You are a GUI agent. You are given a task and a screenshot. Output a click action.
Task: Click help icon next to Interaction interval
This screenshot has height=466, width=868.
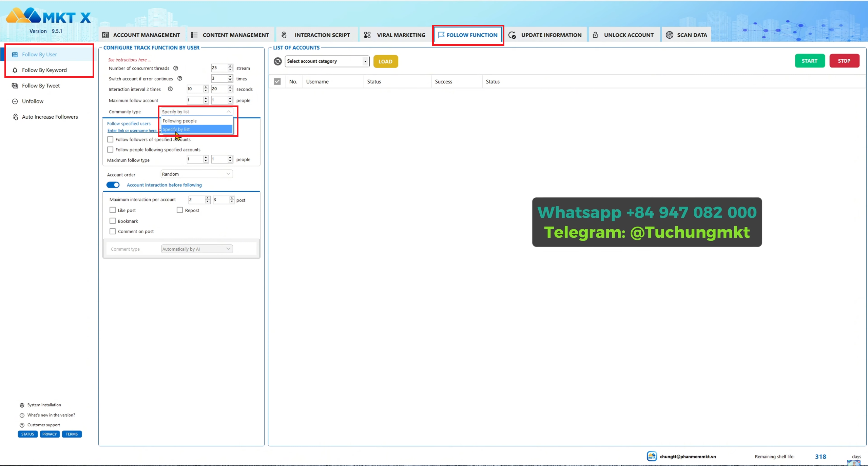coord(170,89)
